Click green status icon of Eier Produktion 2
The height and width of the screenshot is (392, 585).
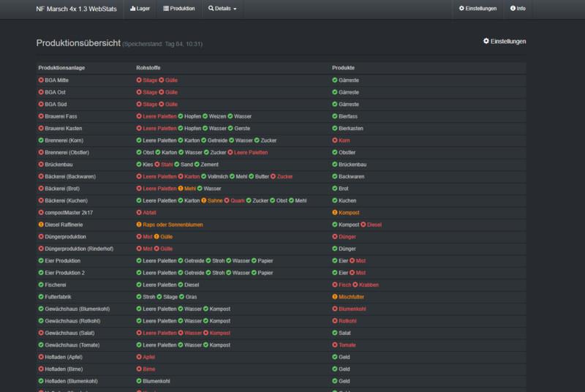tap(41, 273)
